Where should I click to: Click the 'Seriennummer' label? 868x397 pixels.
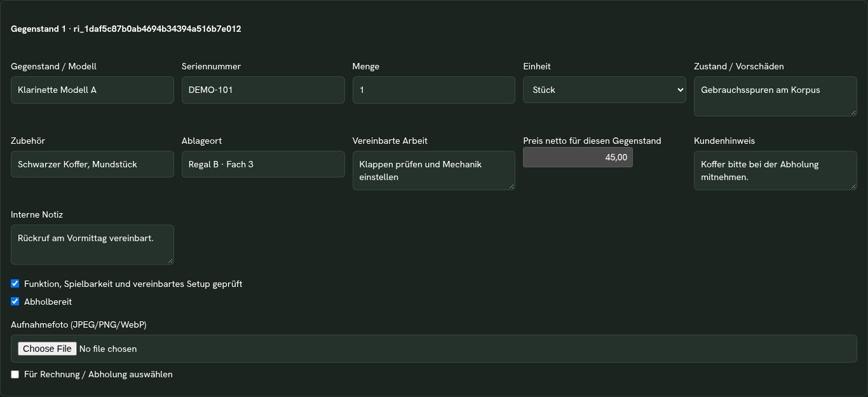coord(212,66)
